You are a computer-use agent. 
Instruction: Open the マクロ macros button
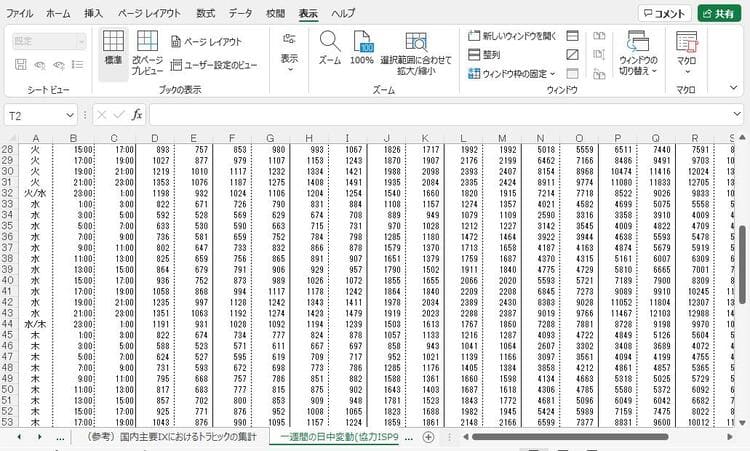pos(686,53)
